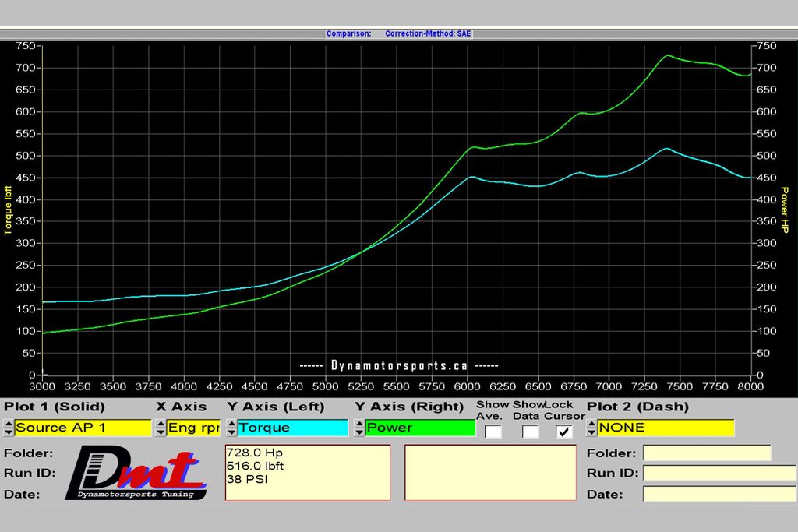798x532 pixels.
Task: Open the Plot 1 Source AP 1 selector
Action: [x=83, y=428]
